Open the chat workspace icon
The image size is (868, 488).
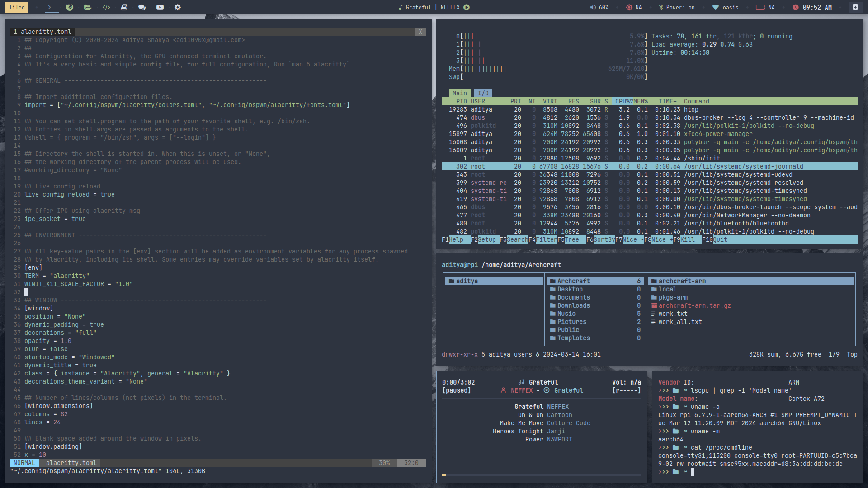(142, 7)
